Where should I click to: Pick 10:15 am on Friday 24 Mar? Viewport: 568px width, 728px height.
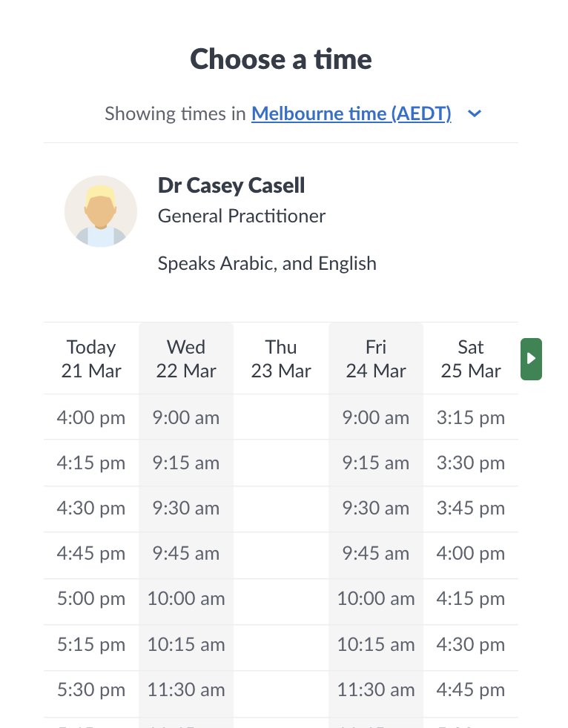click(x=376, y=644)
